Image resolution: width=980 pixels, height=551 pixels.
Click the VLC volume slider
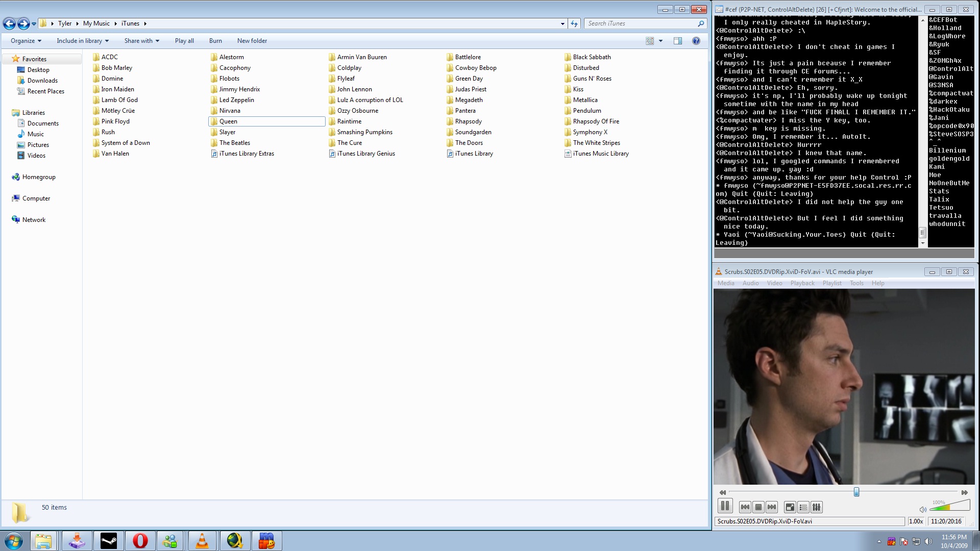pos(949,506)
